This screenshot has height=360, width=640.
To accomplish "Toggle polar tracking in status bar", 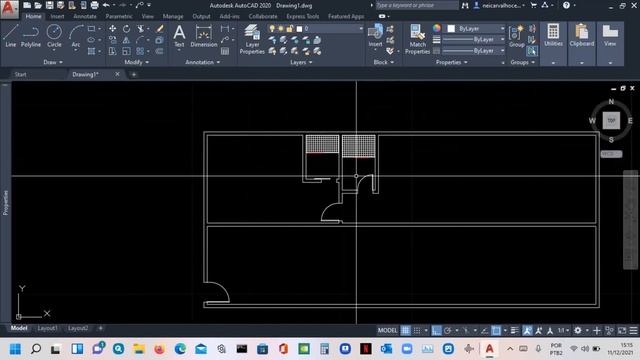I will [x=448, y=330].
